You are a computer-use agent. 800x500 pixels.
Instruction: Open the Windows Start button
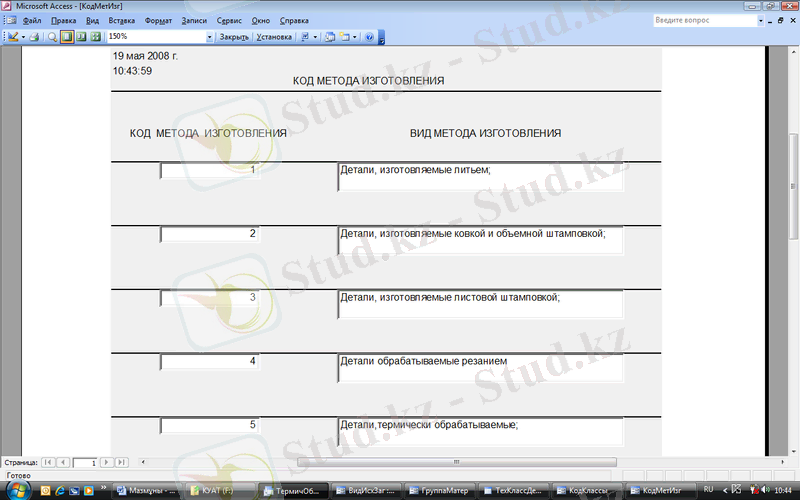pyautogui.click(x=17, y=490)
